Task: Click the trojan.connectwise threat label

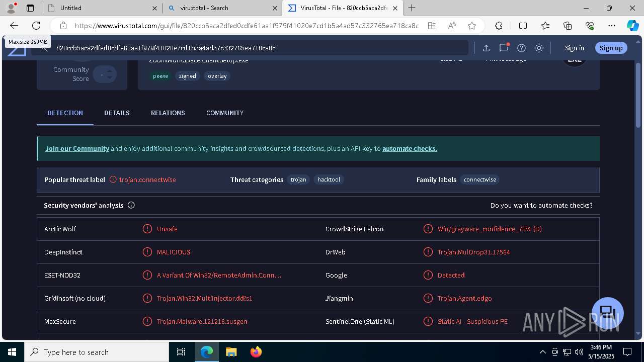Action: (x=147, y=179)
